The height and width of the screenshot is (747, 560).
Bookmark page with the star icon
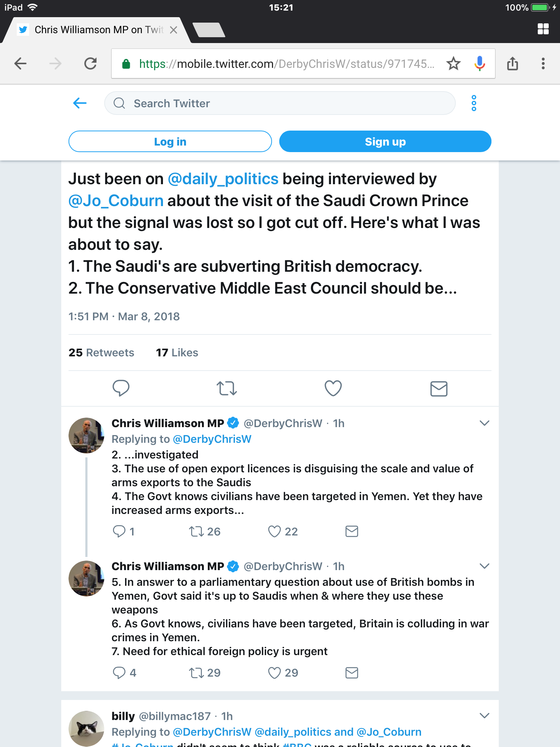point(453,64)
